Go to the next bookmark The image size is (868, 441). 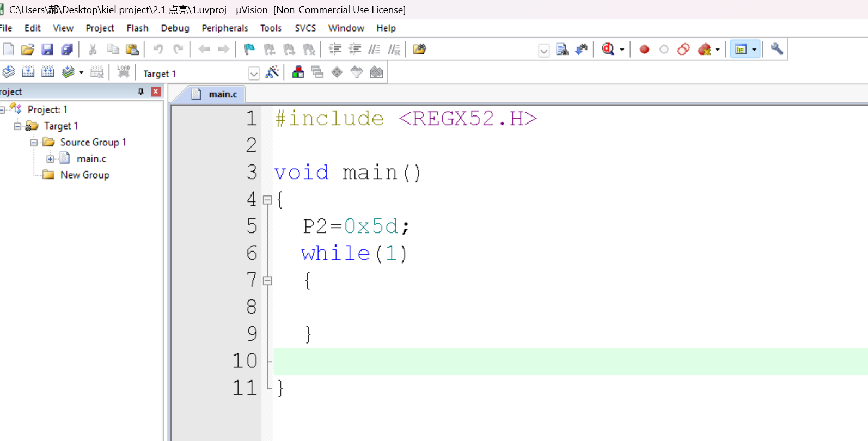289,50
